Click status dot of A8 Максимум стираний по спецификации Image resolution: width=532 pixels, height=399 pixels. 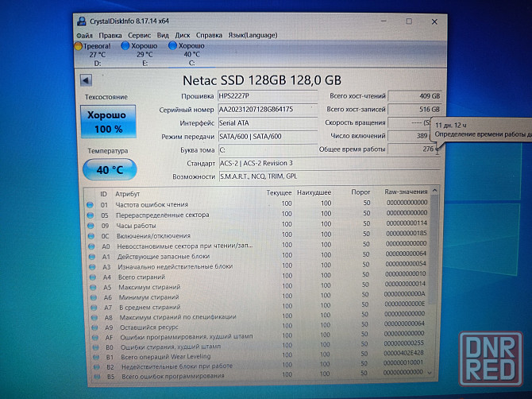tap(94, 318)
